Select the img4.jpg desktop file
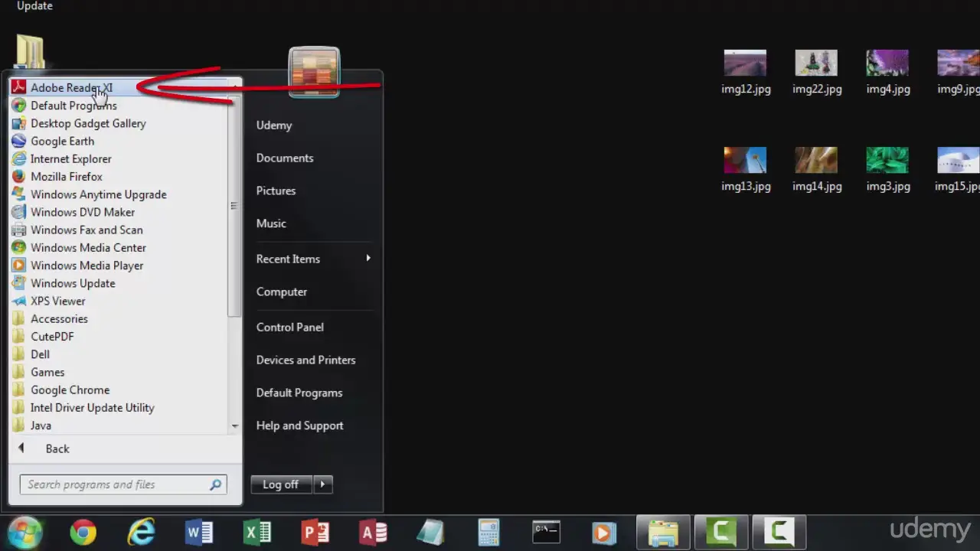This screenshot has width=980, height=551. click(888, 73)
